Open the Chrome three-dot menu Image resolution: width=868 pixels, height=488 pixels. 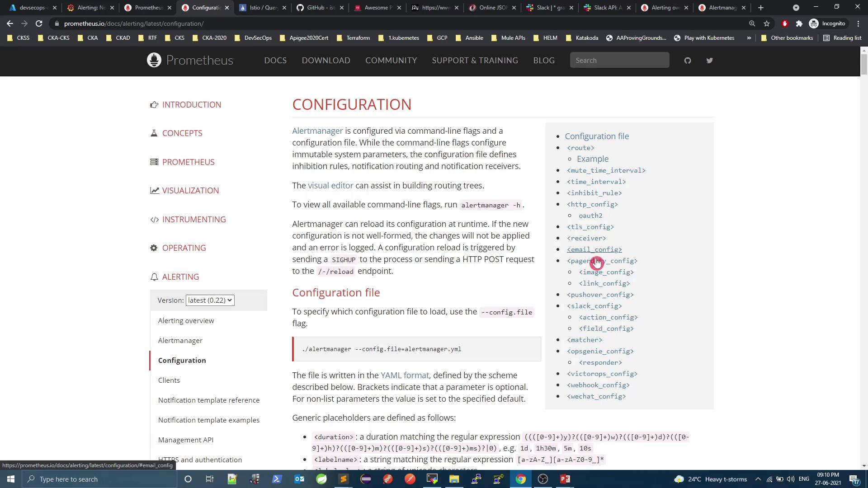pos(858,23)
